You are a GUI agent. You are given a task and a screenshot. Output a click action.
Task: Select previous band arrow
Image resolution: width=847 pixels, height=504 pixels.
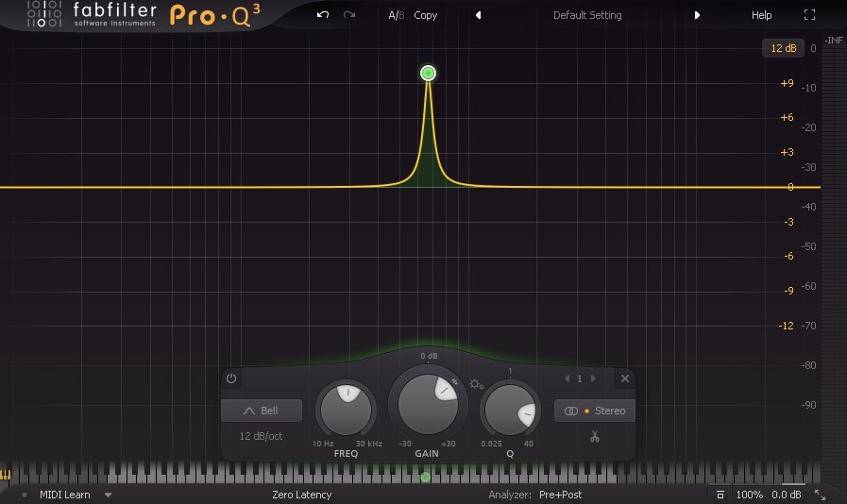pos(567,378)
